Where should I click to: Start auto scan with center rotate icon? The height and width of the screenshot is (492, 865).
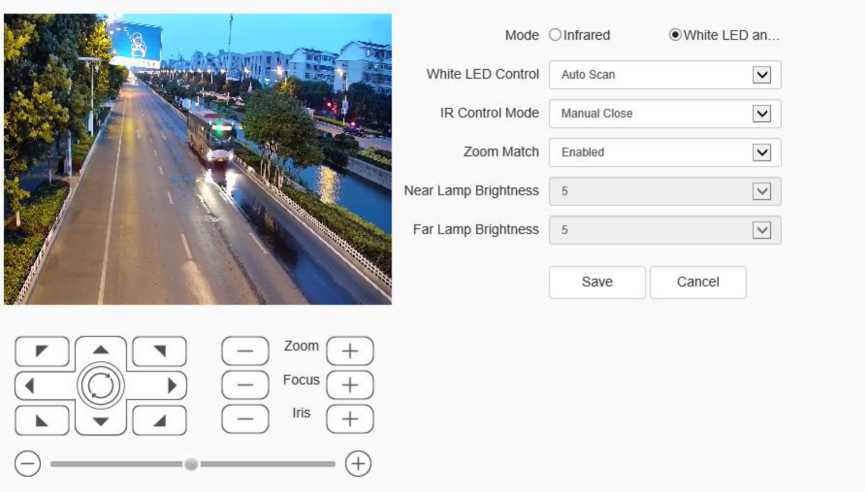101,385
